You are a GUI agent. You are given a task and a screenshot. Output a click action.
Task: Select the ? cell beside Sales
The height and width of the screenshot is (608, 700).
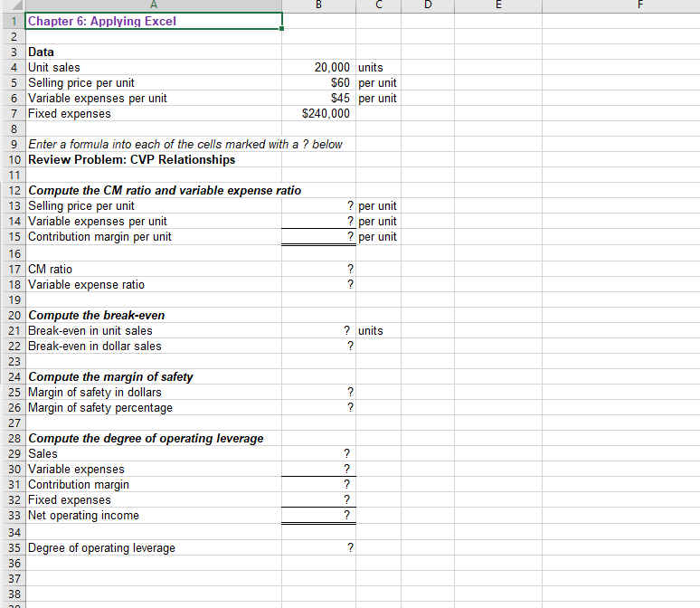pos(318,454)
